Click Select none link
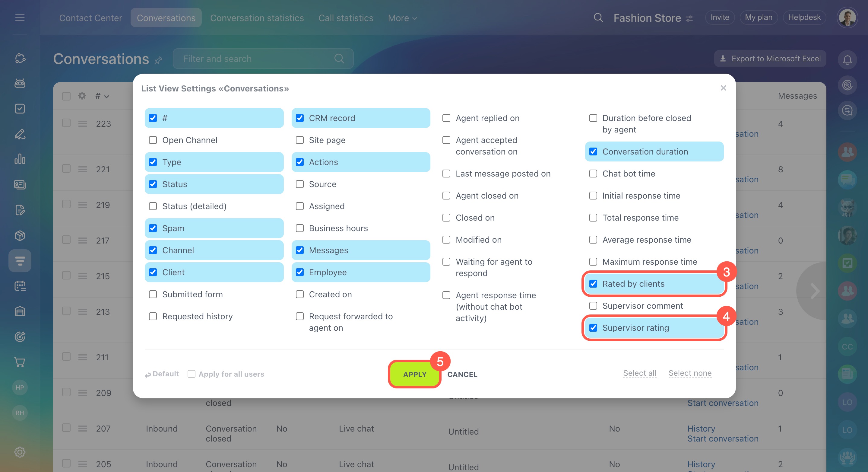The height and width of the screenshot is (472, 868). point(690,373)
